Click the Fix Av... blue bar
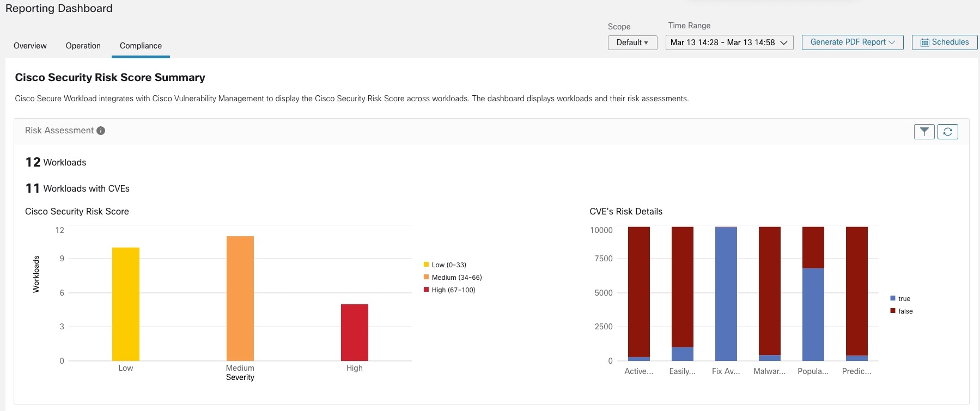The height and width of the screenshot is (411, 980). 726,294
